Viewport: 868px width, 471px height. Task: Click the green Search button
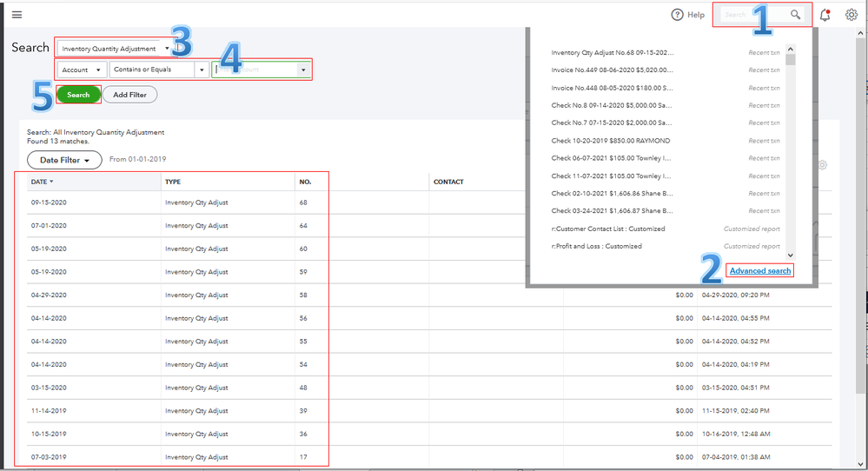coord(78,95)
